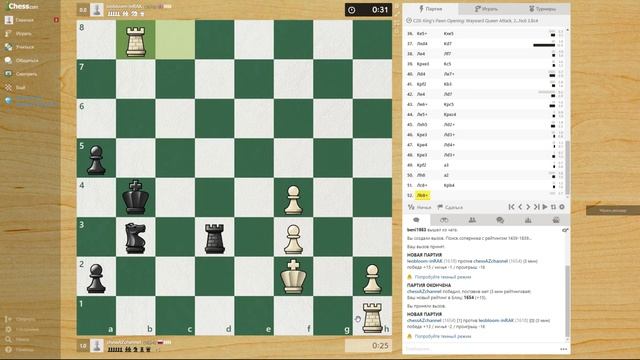Open Помощь help in the sidebar
Screen dimensions: 640x360
20,349
